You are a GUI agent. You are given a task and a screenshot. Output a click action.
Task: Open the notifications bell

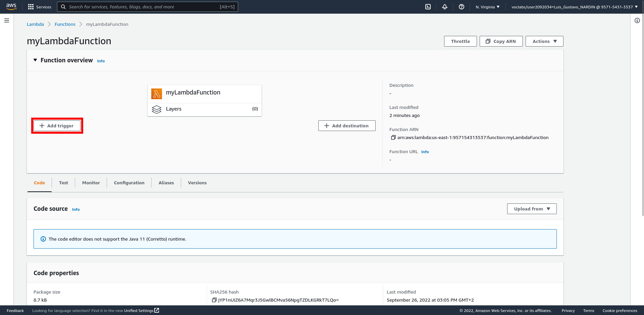pos(445,7)
